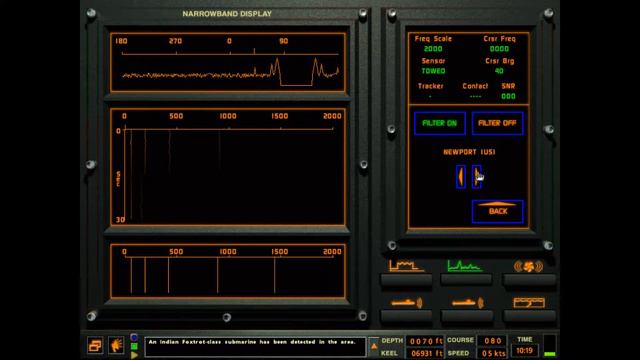Click the BACK button
The image size is (640, 360).
(x=498, y=211)
